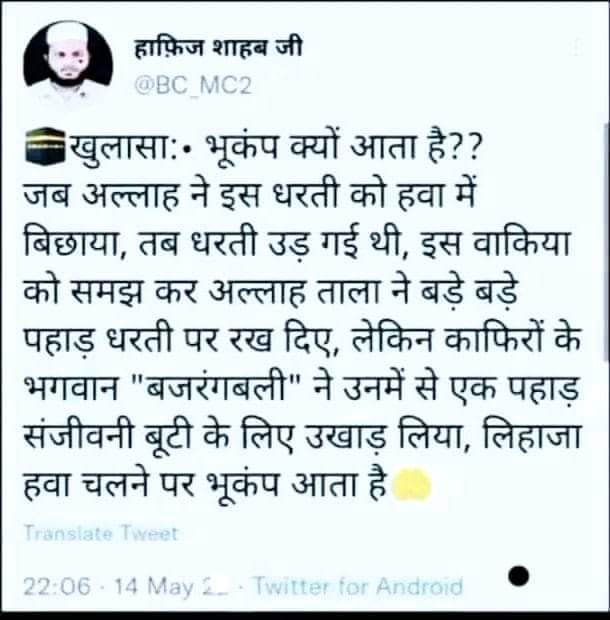This screenshot has height=620, width=610.
Task: Open the display name हाफ़िज शाहब जी
Action: click(218, 48)
